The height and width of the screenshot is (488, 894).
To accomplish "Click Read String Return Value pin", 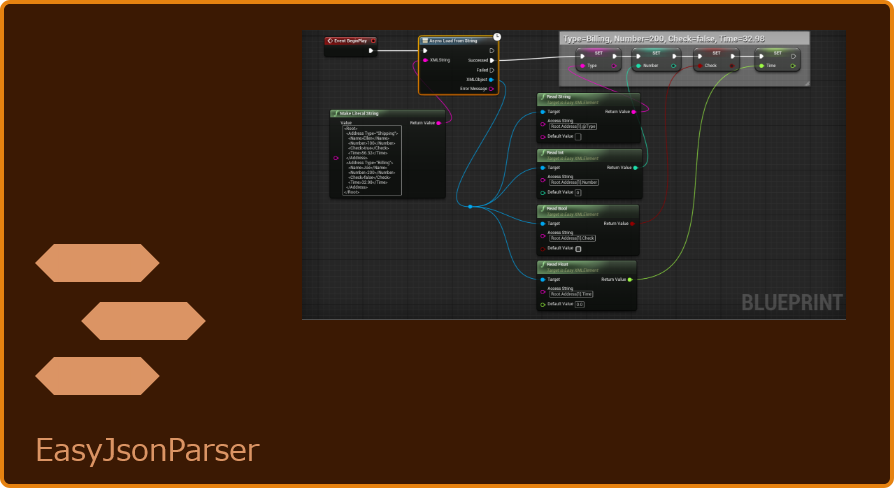I will [x=633, y=112].
